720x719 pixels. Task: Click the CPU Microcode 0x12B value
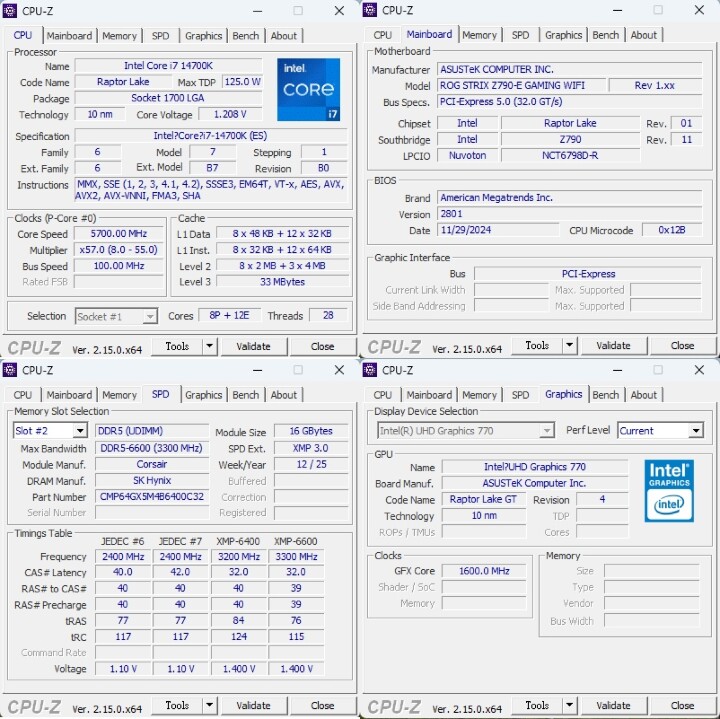672,230
